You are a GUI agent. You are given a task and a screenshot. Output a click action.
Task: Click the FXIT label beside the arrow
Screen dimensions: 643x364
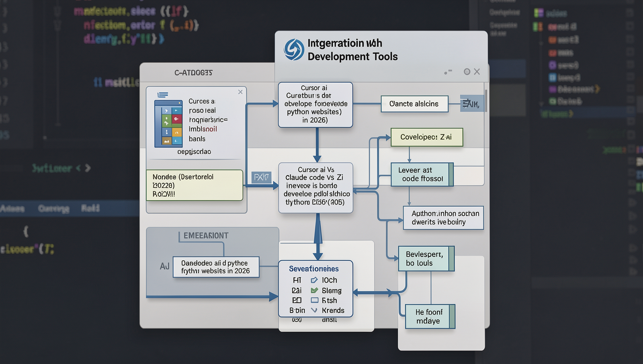click(x=262, y=177)
